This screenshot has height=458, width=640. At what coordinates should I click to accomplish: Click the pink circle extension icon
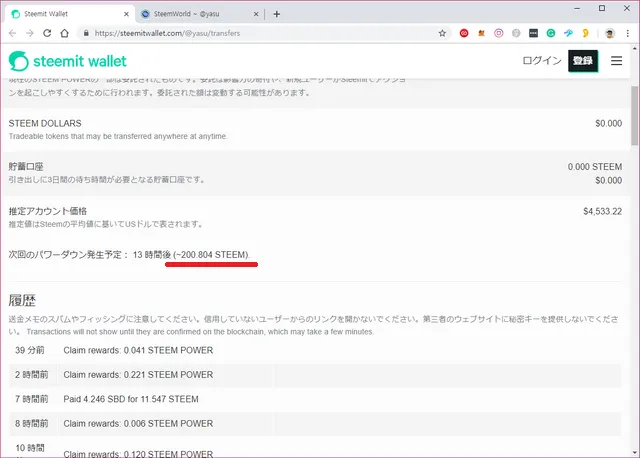pos(499,33)
